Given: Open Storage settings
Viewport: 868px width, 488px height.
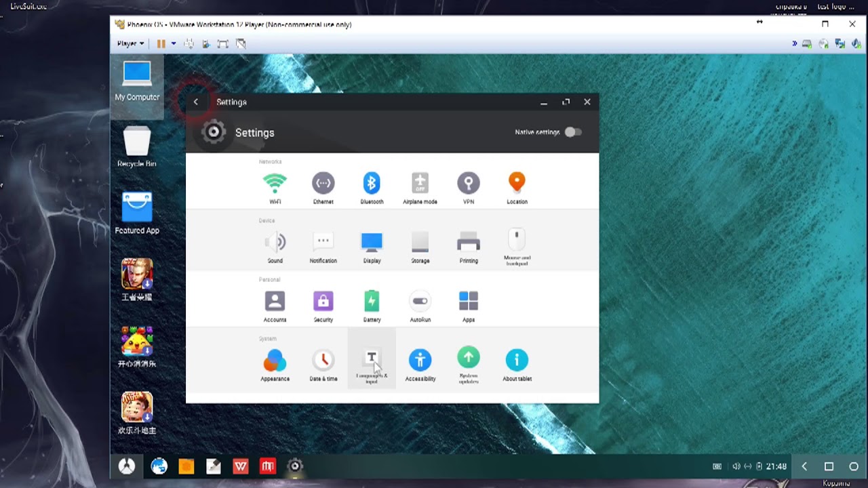Looking at the screenshot, I should pos(420,241).
